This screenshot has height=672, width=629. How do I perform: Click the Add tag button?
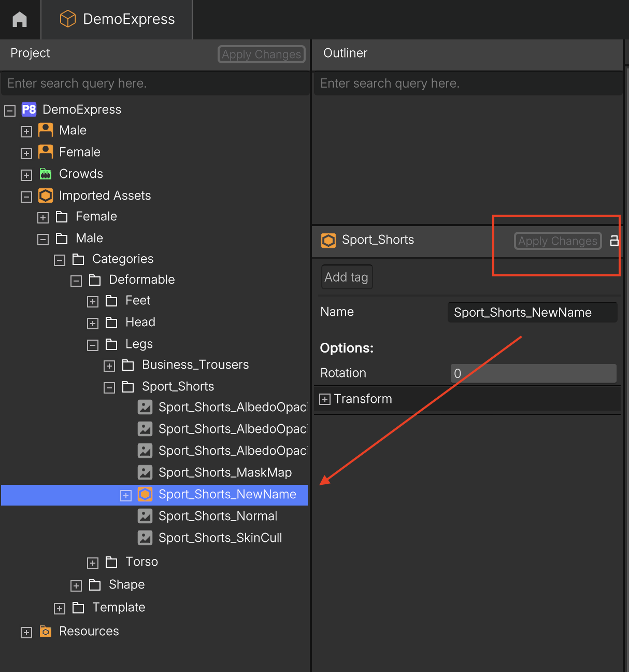[x=347, y=277]
